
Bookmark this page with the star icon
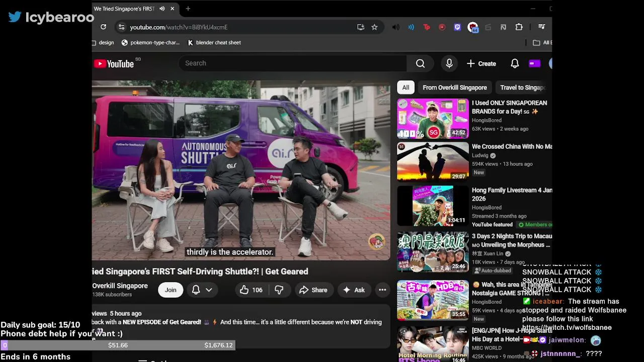pos(374,27)
